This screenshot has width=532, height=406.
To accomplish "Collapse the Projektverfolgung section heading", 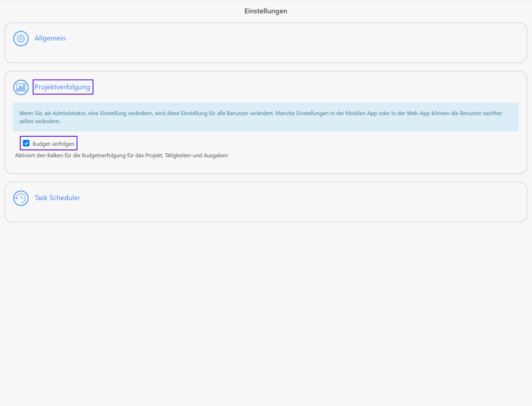I will pyautogui.click(x=62, y=87).
